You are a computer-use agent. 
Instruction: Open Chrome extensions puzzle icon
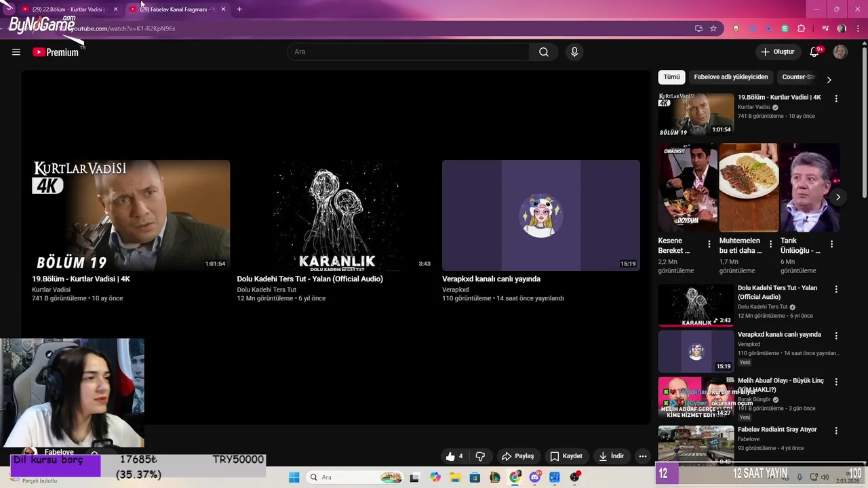coord(802,28)
